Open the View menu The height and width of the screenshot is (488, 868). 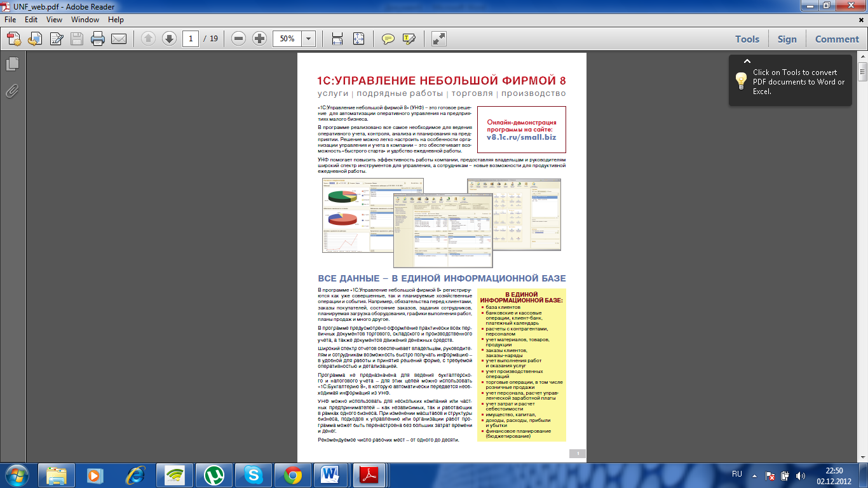point(55,20)
